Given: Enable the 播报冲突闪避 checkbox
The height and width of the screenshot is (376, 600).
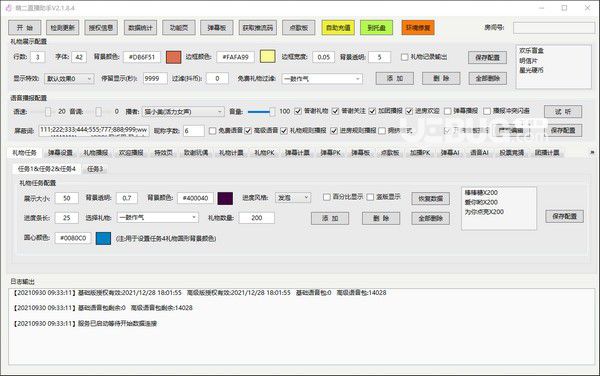Looking at the screenshot, I should coord(487,111).
